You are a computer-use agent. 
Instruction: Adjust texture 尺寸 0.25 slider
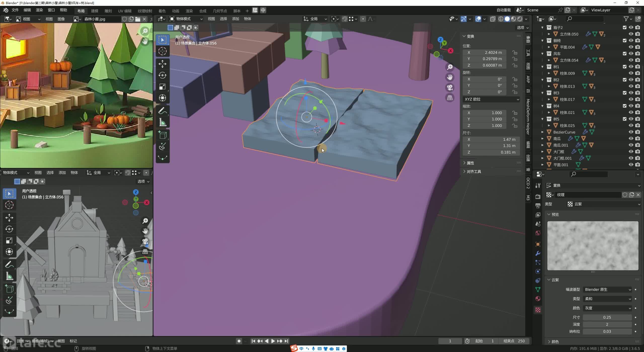[x=607, y=317]
